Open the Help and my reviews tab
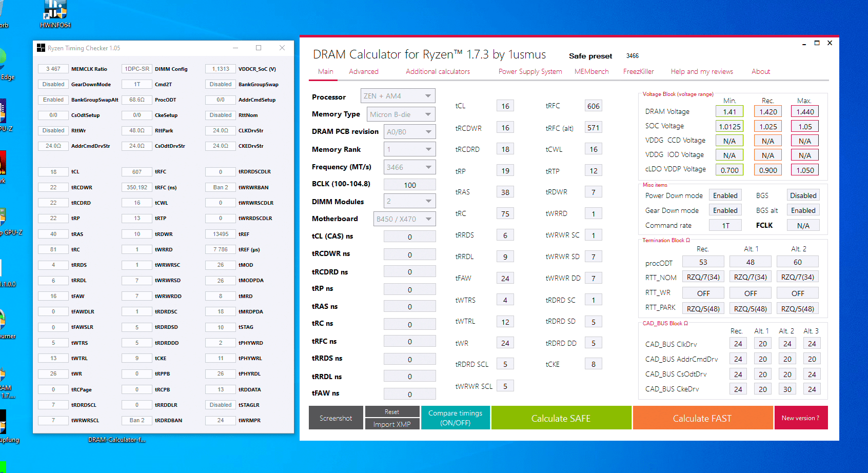 click(702, 71)
